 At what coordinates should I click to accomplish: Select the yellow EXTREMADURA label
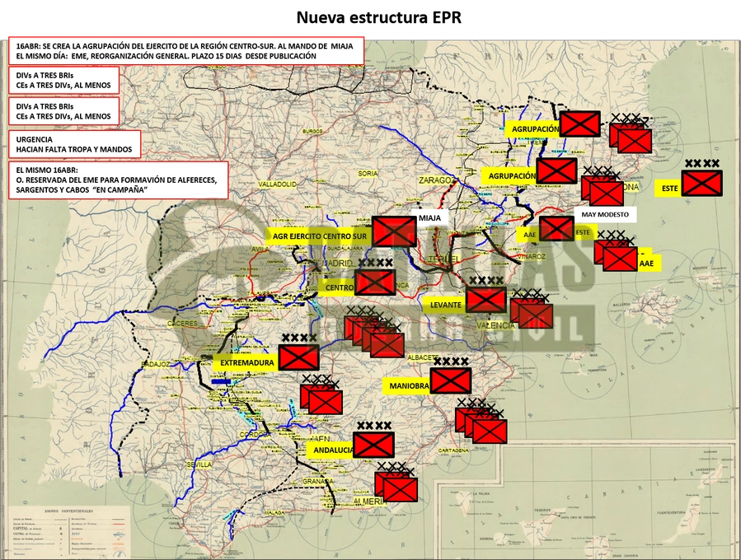click(246, 362)
